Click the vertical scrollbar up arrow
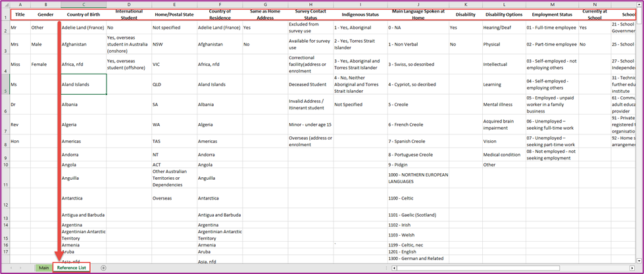The image size is (644, 274). [x=638, y=4]
